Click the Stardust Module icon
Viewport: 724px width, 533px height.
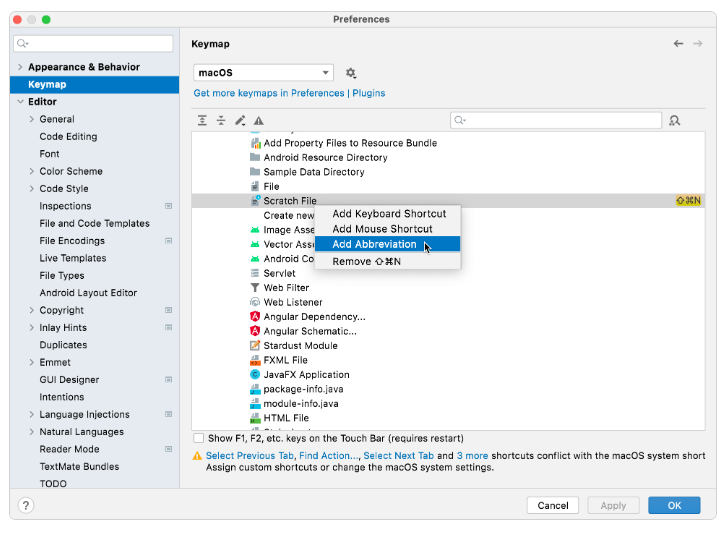pyautogui.click(x=255, y=345)
